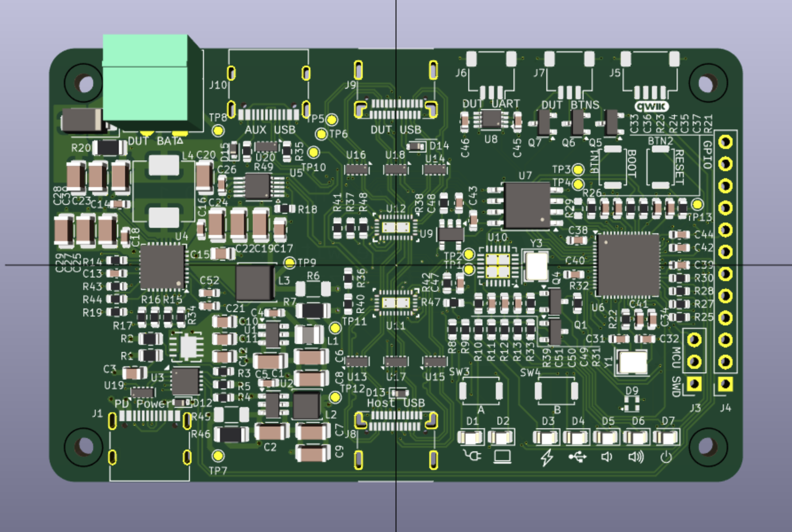Click the yellow TP13 test point
The image size is (792, 532).
pyautogui.click(x=698, y=204)
